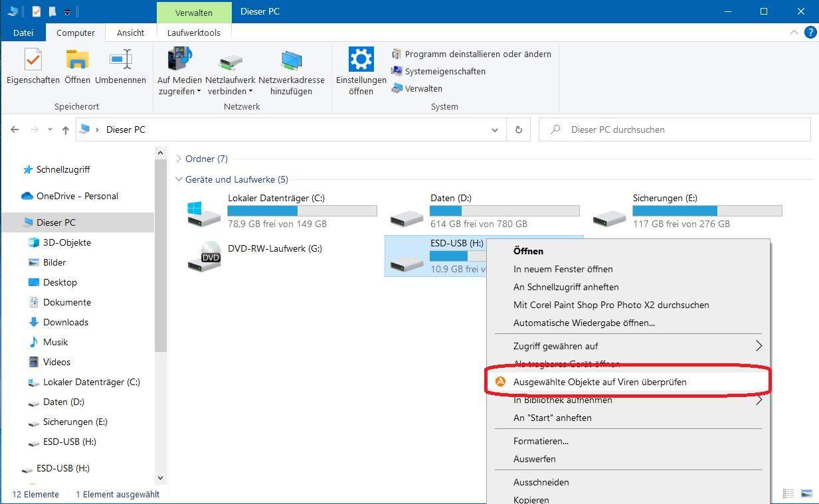Click the Dieser PC durchsuchen search box
Image resolution: width=819 pixels, height=504 pixels.
[675, 129]
